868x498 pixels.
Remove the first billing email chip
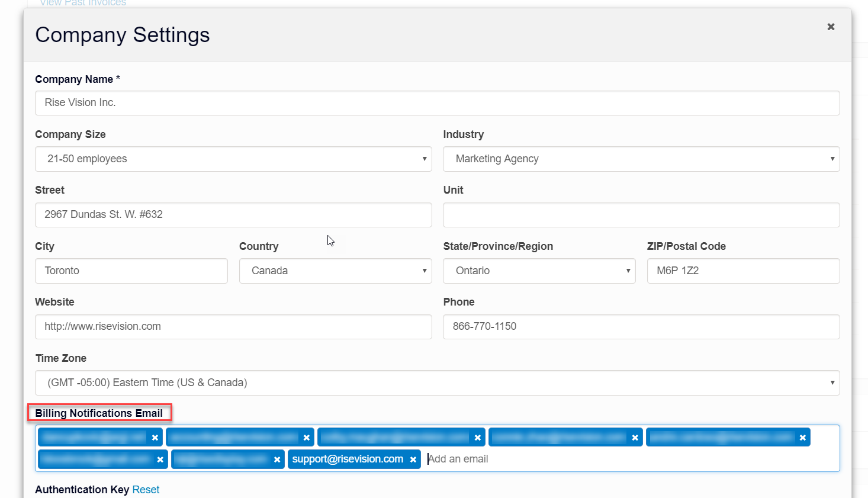coord(154,437)
